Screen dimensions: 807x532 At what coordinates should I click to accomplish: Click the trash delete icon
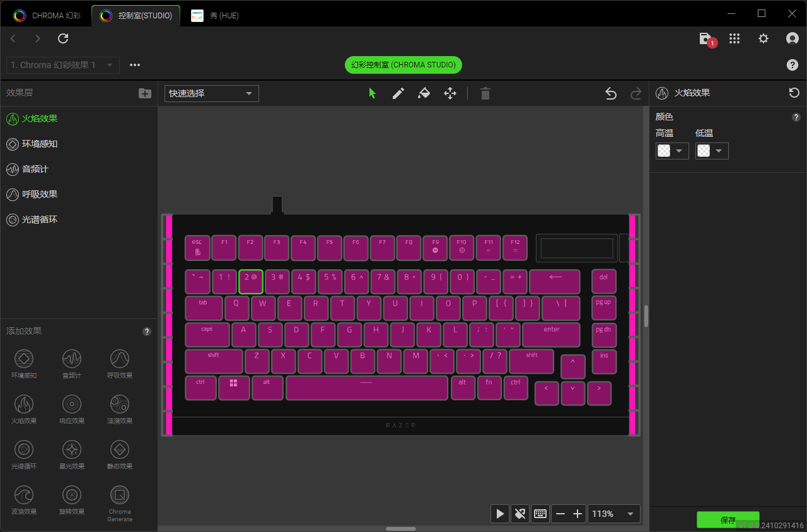(485, 93)
